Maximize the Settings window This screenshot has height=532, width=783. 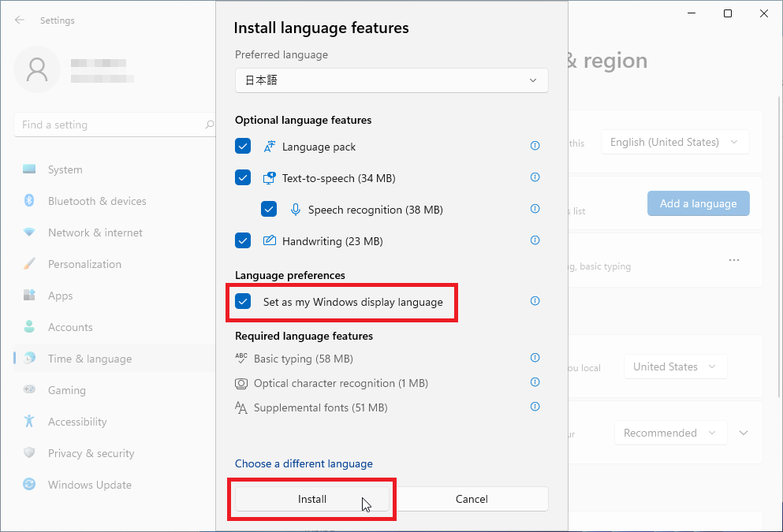tap(728, 13)
